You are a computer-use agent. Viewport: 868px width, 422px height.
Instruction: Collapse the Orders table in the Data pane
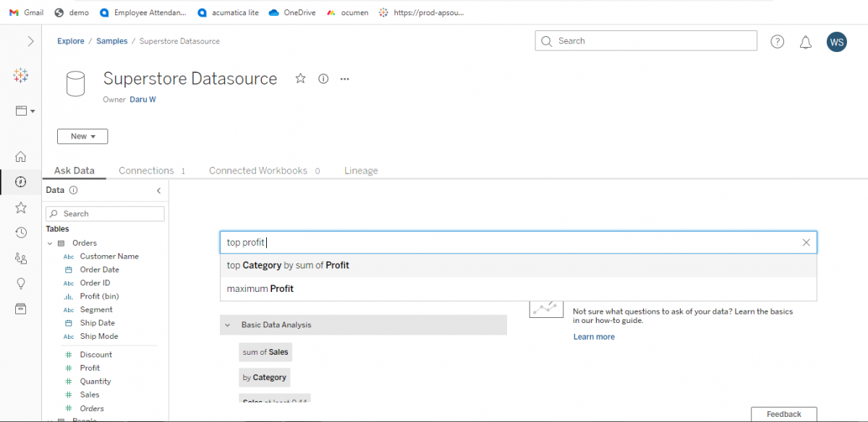point(50,242)
